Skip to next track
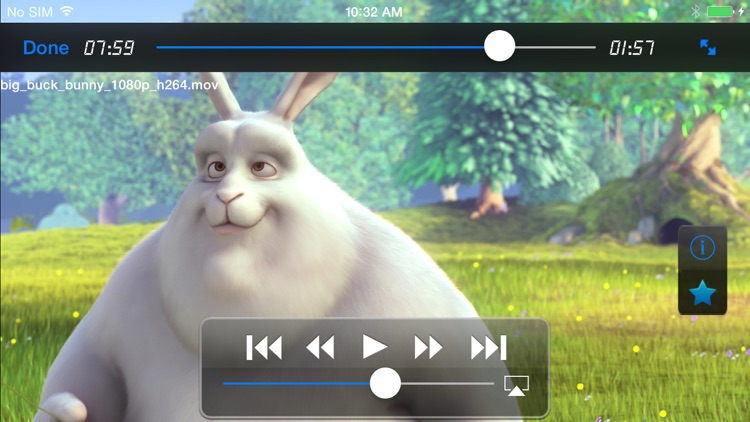The height and width of the screenshot is (422, 750). coord(488,347)
